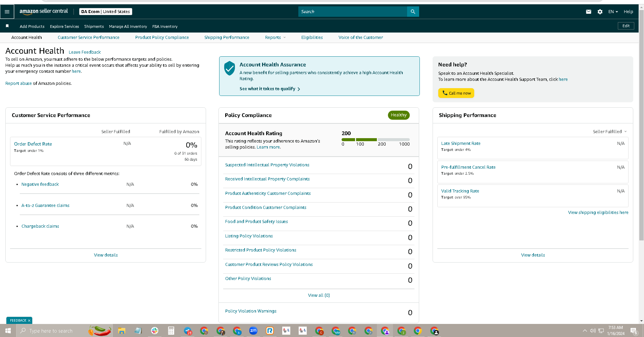Click the Leave Feedback link
This screenshot has height=337, width=644.
pyautogui.click(x=85, y=52)
